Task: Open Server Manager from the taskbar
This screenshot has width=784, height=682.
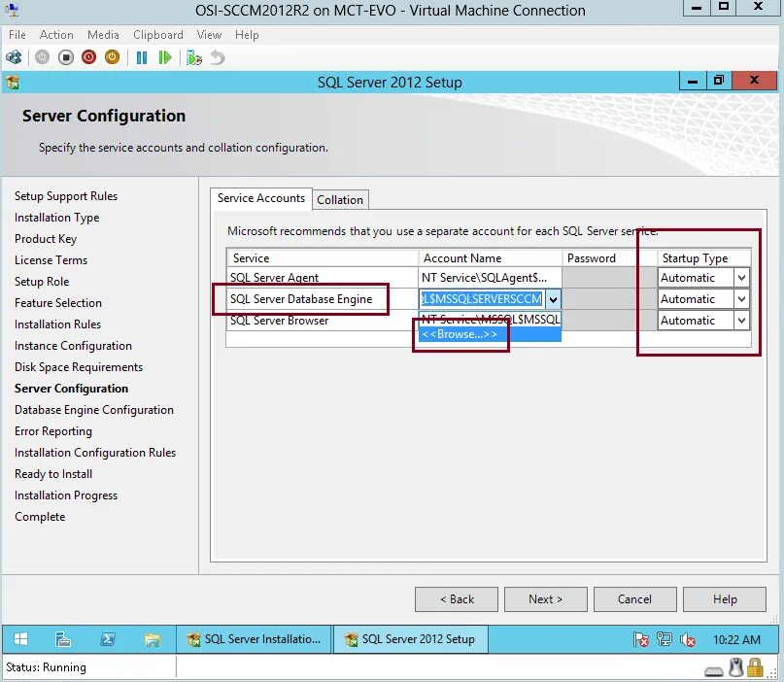Action: click(x=63, y=639)
